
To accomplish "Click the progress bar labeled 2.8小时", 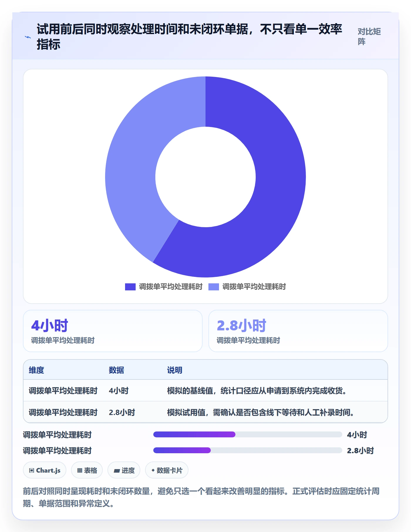I will [247, 450].
